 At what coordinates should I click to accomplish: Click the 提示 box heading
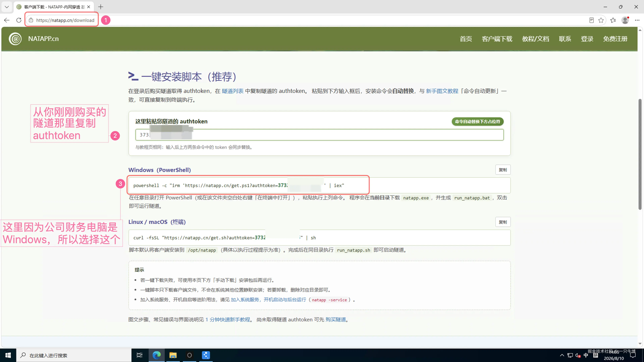point(139,270)
